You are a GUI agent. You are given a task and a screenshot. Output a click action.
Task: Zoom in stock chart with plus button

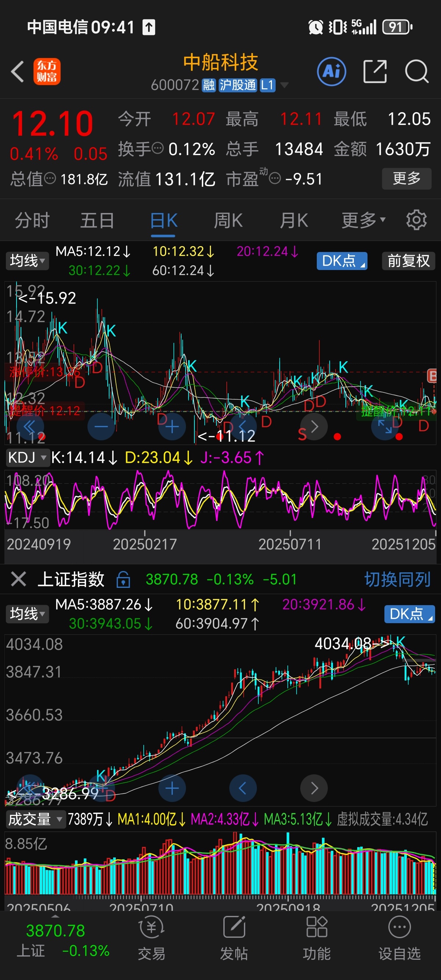point(172,426)
